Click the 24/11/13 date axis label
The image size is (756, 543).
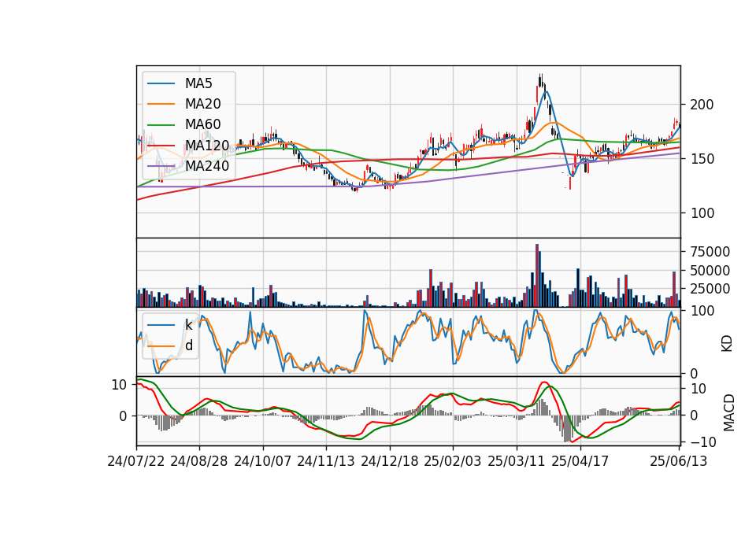[326, 461]
